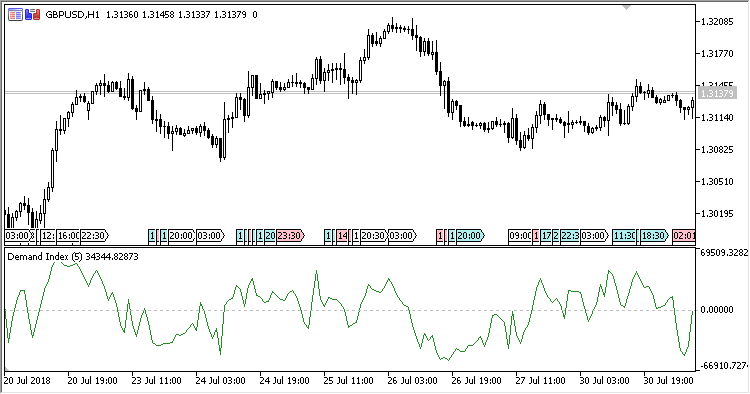
Task: Click the GBPUSD,H1 chart title text
Action: point(72,15)
